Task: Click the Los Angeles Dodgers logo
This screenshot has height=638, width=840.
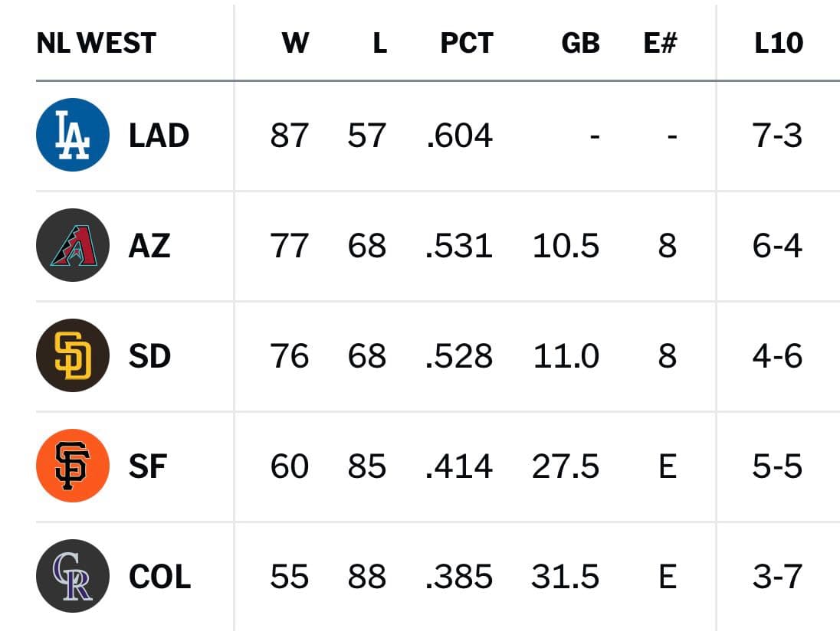Action: pos(73,135)
